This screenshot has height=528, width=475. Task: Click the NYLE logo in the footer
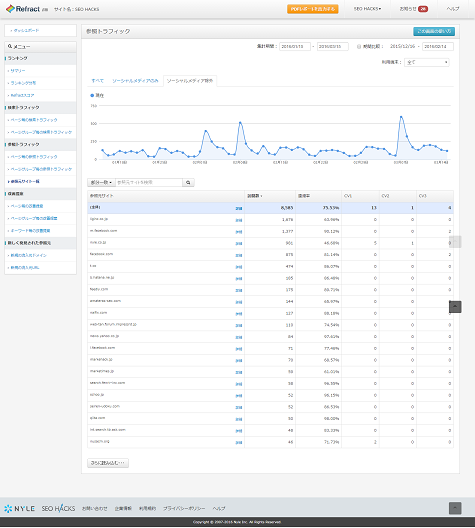point(20,508)
